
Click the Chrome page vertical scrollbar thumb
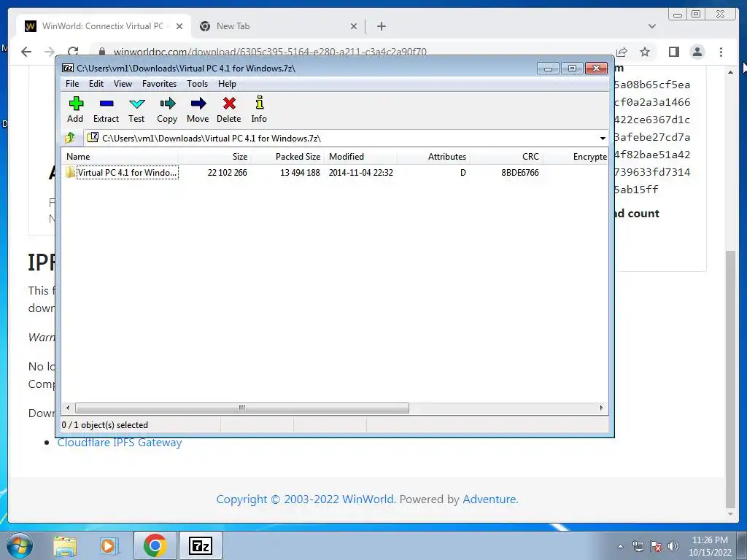[730, 378]
